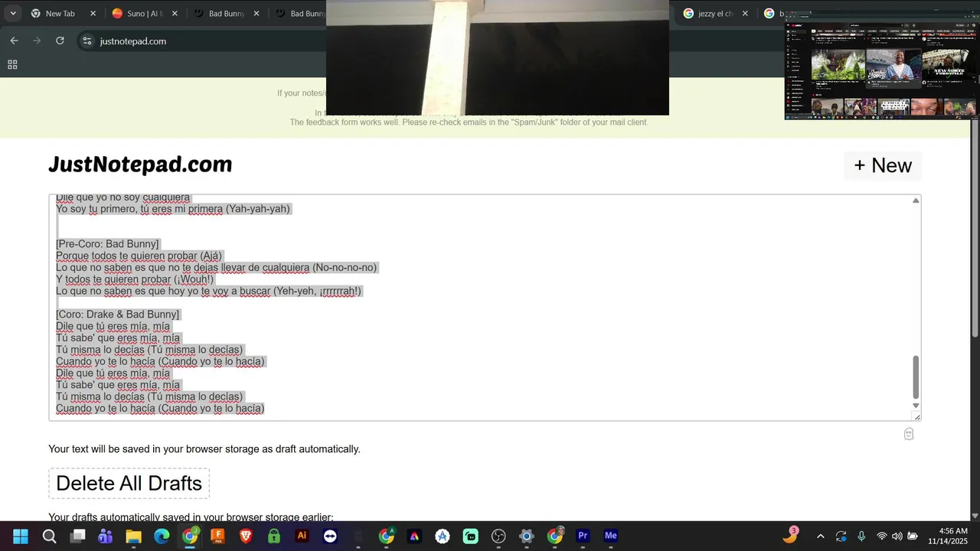
Task: Click the line 'Porque todos te quieren probar (Ajá)'
Action: tap(139, 256)
